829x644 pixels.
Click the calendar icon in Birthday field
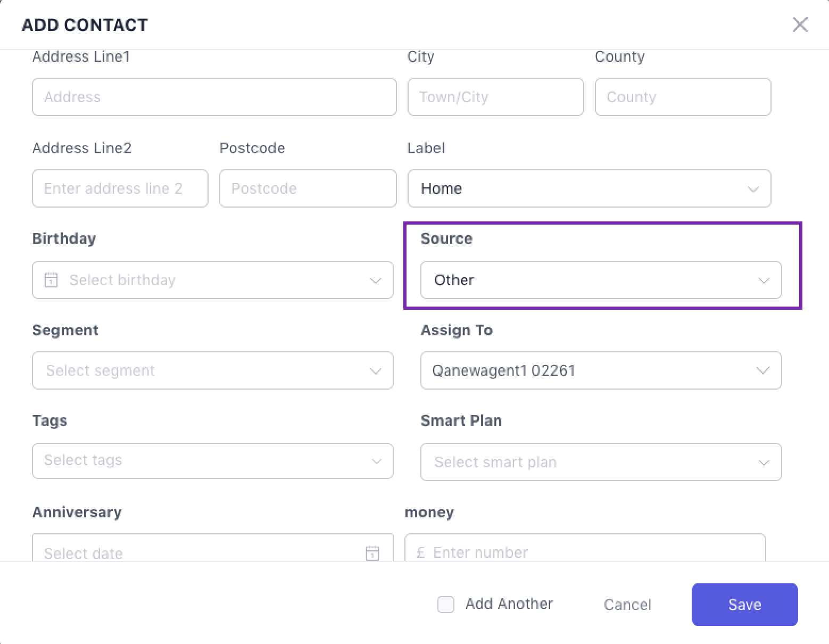tap(51, 280)
